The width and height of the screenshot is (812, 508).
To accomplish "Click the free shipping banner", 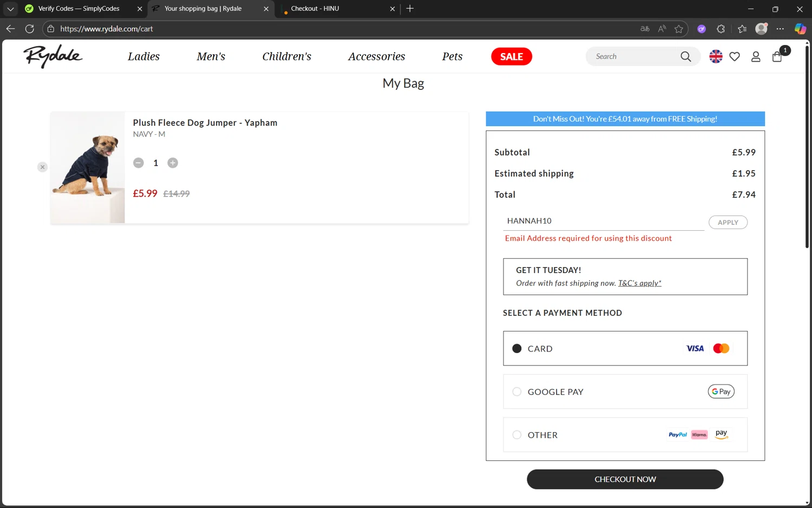I will click(x=625, y=119).
